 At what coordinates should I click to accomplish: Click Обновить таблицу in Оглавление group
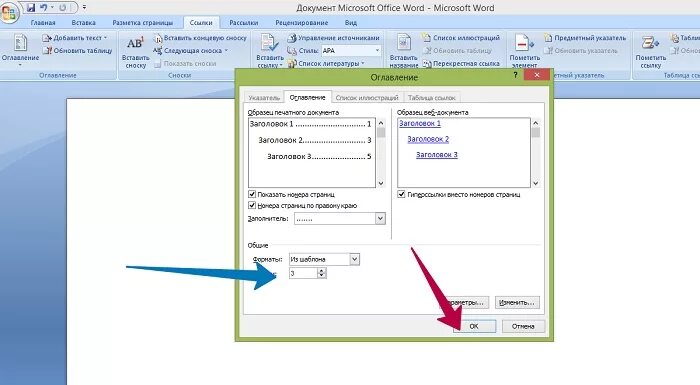[78, 50]
